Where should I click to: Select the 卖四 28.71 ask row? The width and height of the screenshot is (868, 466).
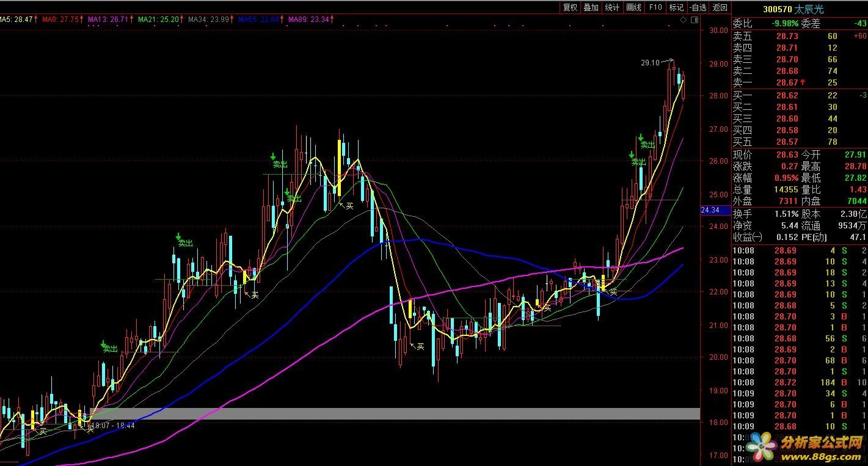pyautogui.click(x=800, y=48)
